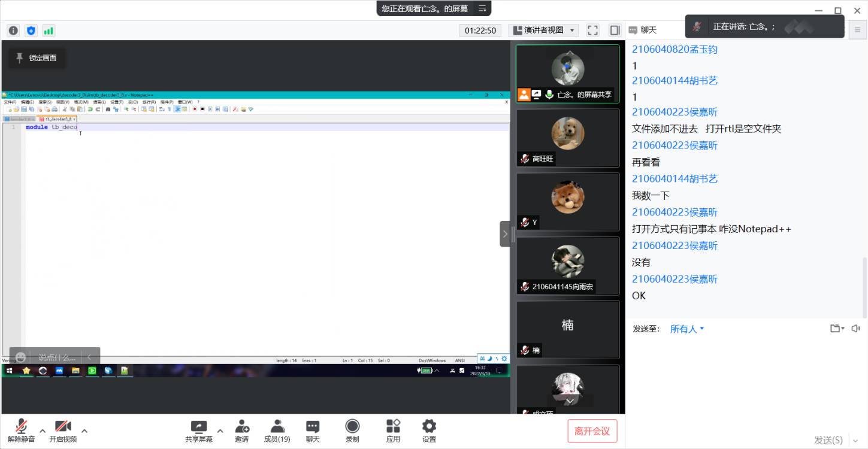
Task: Click 锁定画面 pin button
Action: coord(37,58)
